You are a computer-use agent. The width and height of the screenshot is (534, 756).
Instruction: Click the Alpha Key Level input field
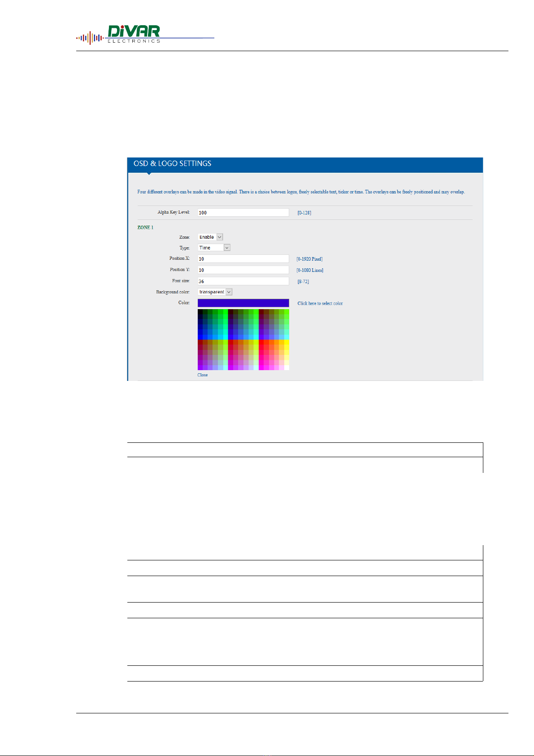pos(243,213)
